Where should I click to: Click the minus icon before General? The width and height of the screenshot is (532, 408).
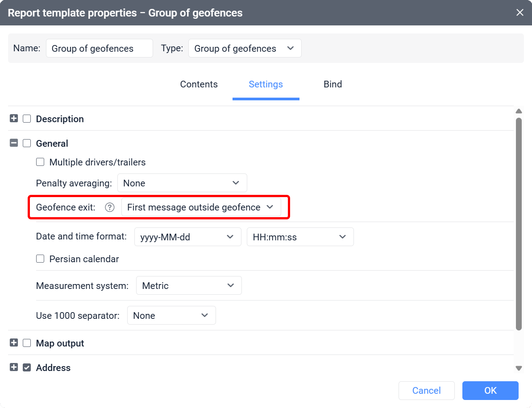[13, 143]
